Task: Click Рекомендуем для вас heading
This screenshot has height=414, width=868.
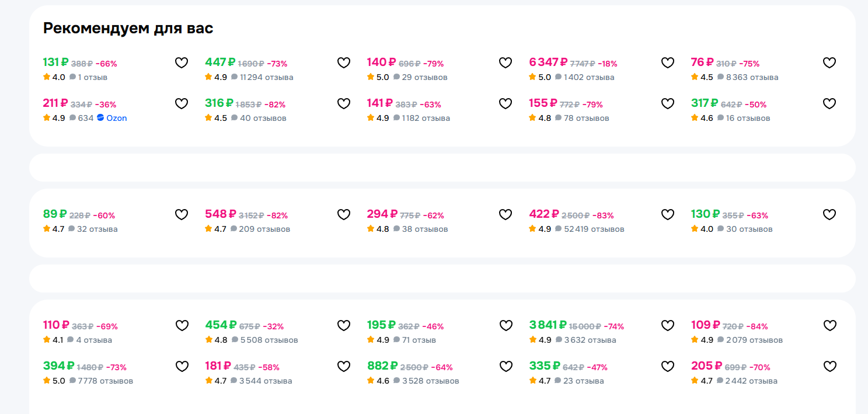Action: [128, 28]
